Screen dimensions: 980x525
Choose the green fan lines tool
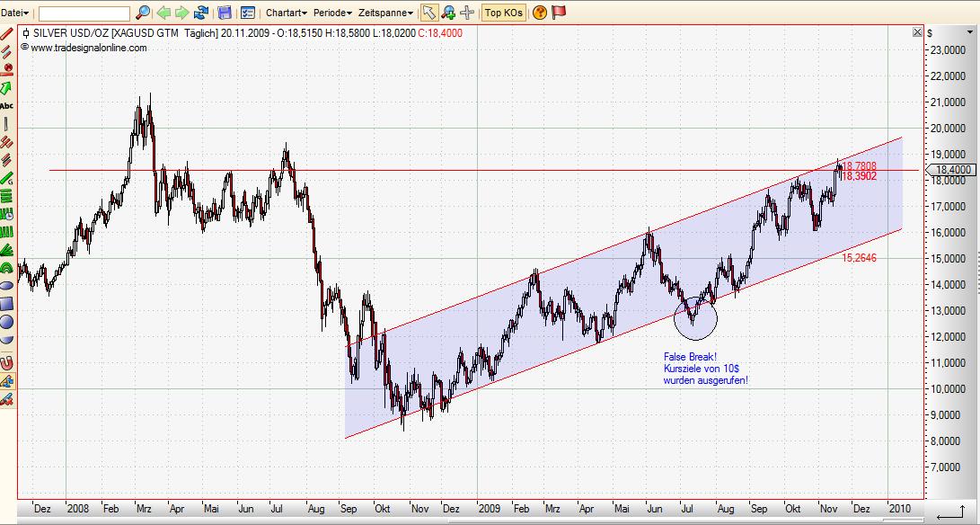7,250
